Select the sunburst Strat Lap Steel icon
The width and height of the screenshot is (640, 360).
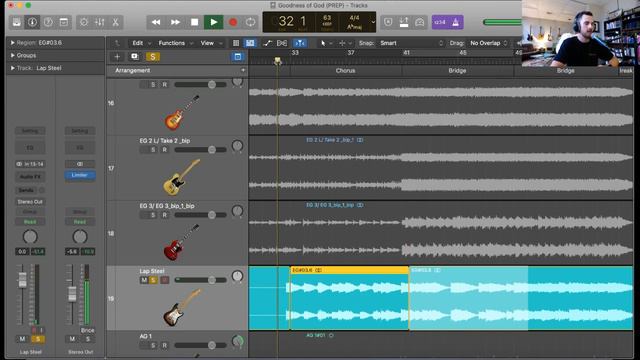point(182,307)
